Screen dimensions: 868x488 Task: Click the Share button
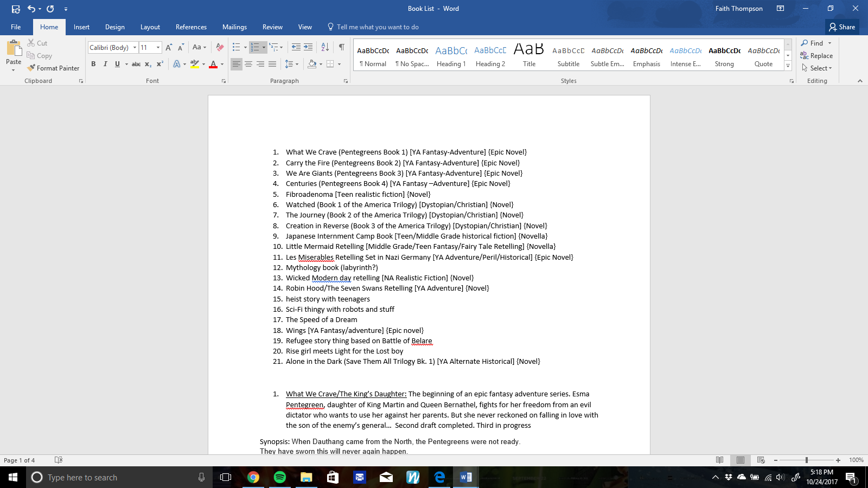click(x=842, y=27)
